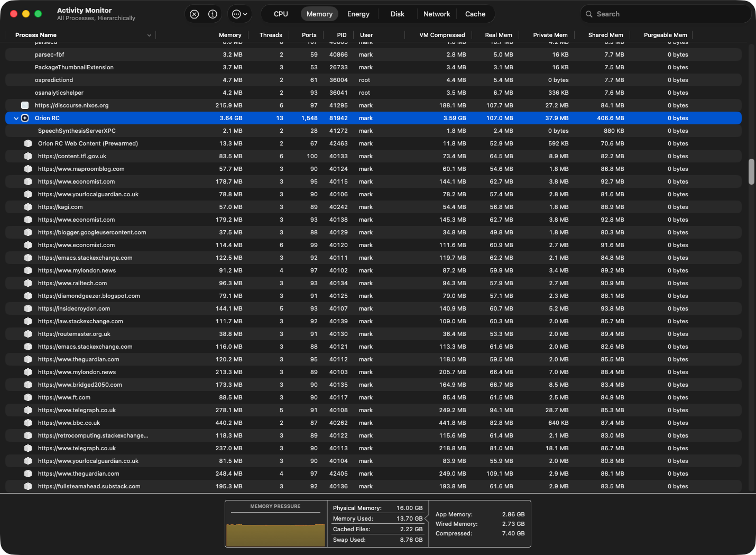Click the maproomblog.com process icon
The width and height of the screenshot is (756, 555).
click(x=28, y=169)
